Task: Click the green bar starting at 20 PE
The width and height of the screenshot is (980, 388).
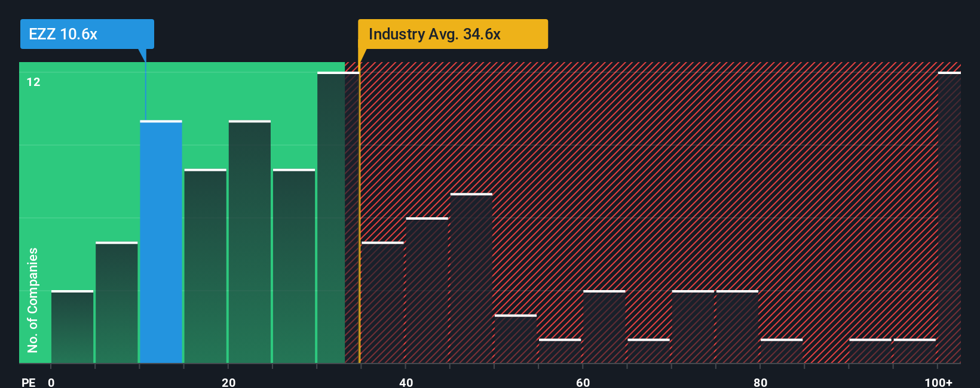Action: 250,242
